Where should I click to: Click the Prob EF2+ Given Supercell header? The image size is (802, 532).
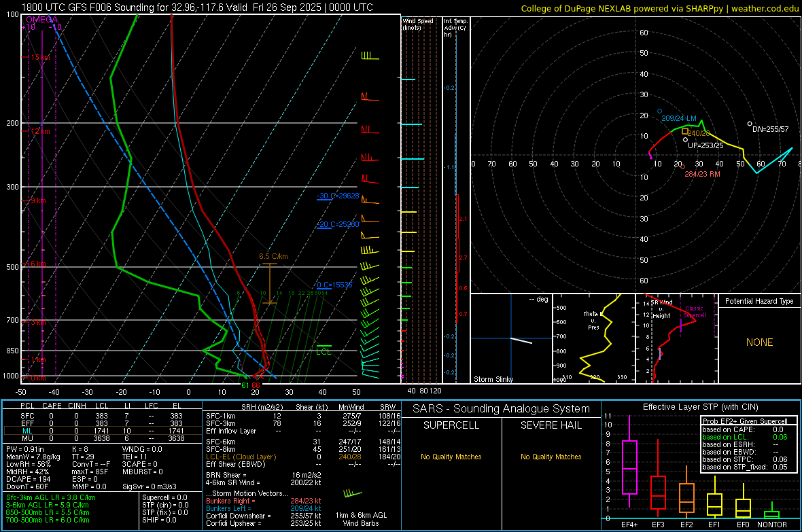[745, 421]
